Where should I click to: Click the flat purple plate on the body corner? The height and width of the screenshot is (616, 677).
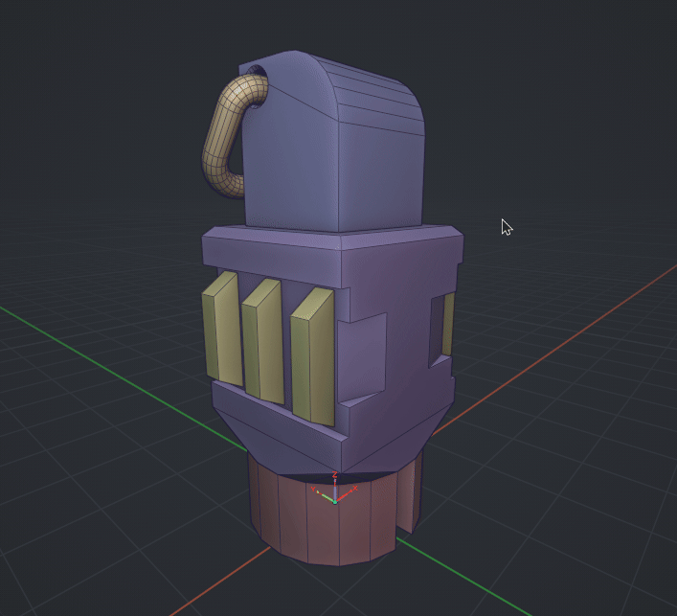362,356
